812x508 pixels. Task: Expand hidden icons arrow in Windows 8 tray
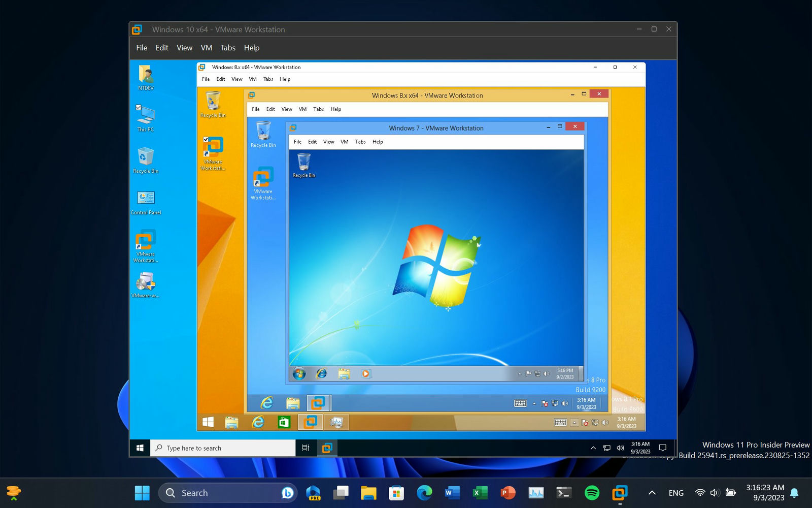click(x=534, y=403)
